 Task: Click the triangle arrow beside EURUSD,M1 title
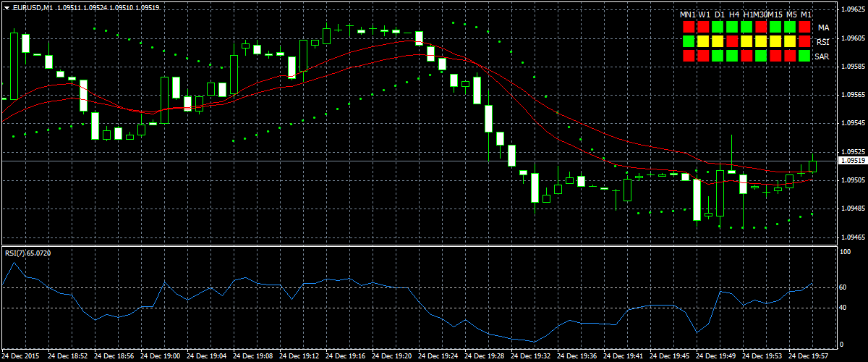point(6,7)
